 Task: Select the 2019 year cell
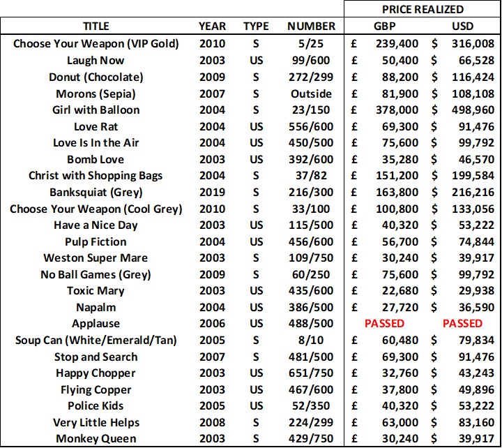coord(212,192)
